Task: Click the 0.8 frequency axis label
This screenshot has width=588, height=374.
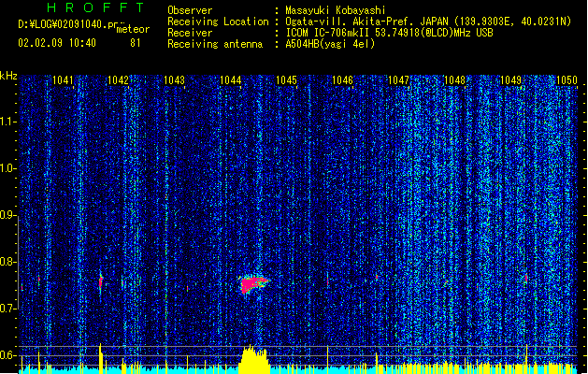Action: [8, 262]
